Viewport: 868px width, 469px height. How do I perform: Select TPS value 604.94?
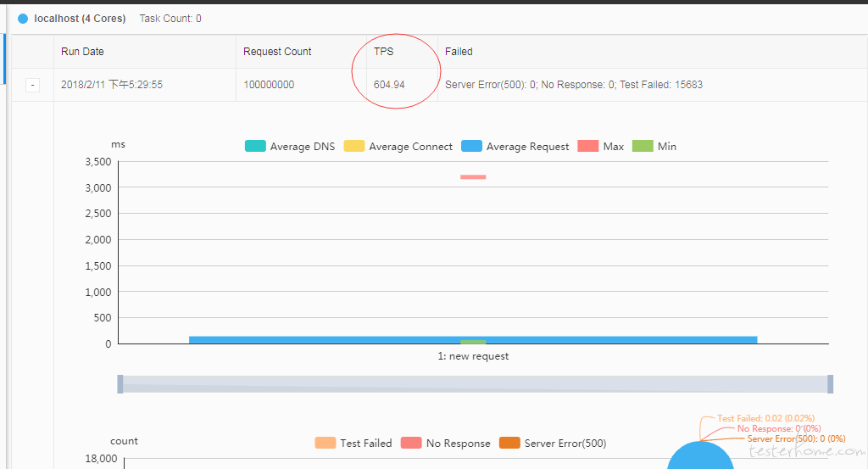pyautogui.click(x=389, y=85)
